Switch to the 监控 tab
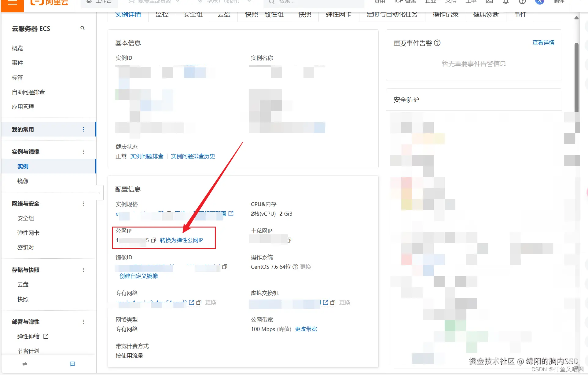This screenshot has width=588, height=375. coord(162,15)
